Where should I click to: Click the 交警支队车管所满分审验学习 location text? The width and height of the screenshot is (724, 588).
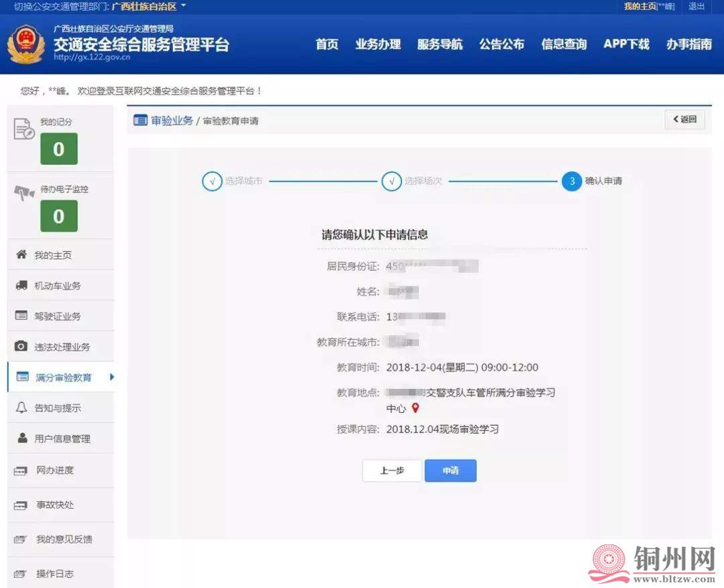point(490,393)
